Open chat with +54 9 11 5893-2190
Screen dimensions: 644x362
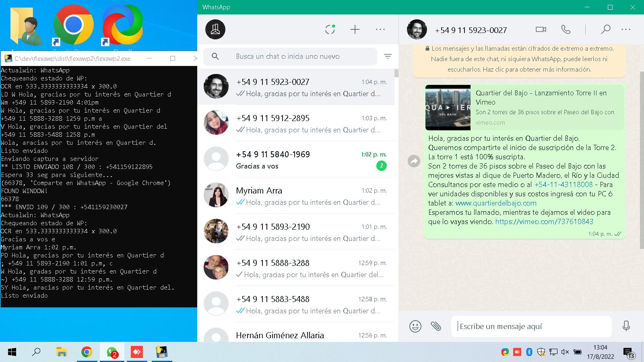pos(296,232)
